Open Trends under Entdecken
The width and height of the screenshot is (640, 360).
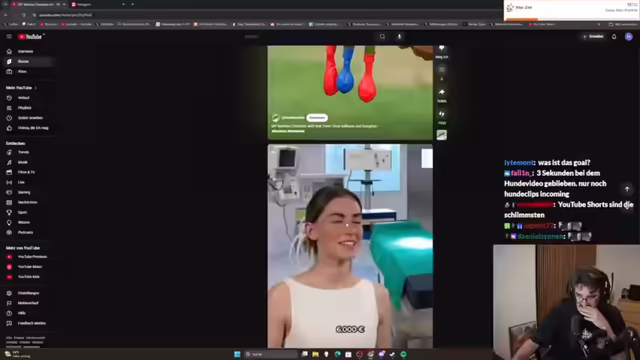(27, 152)
